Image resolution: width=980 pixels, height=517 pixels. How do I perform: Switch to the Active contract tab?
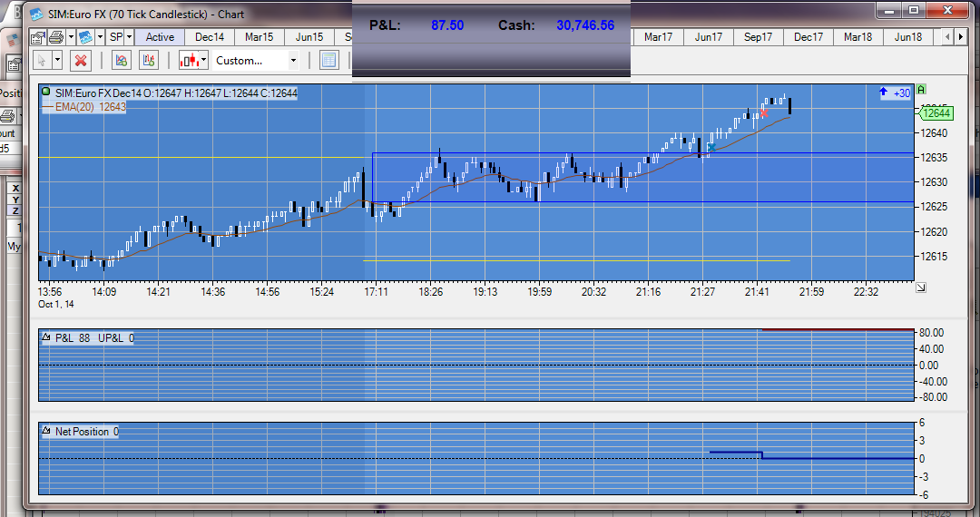pyautogui.click(x=160, y=37)
